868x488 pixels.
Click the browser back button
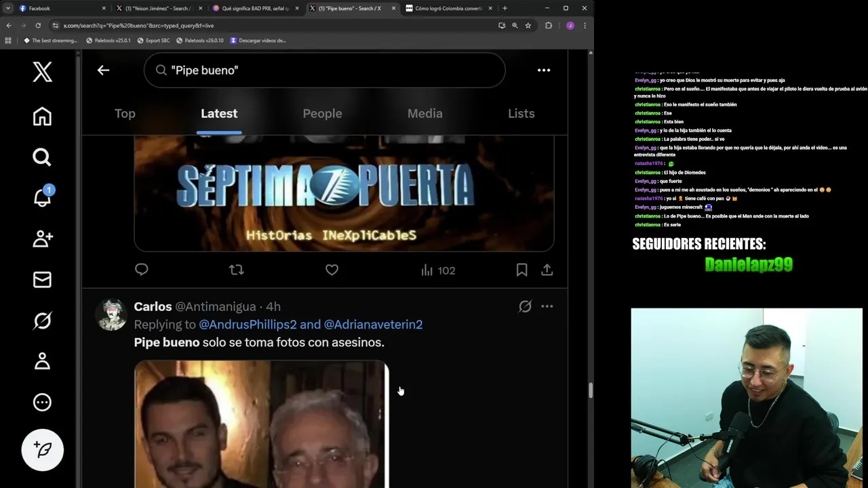(9, 26)
